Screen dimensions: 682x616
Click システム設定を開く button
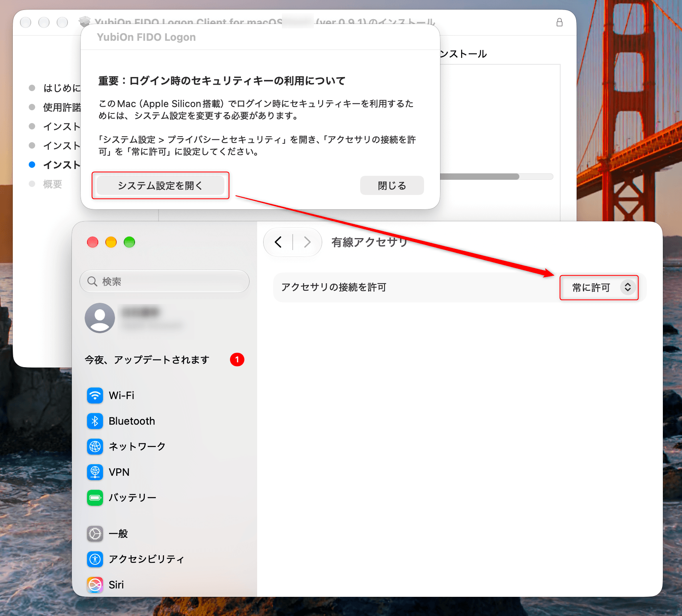click(161, 185)
